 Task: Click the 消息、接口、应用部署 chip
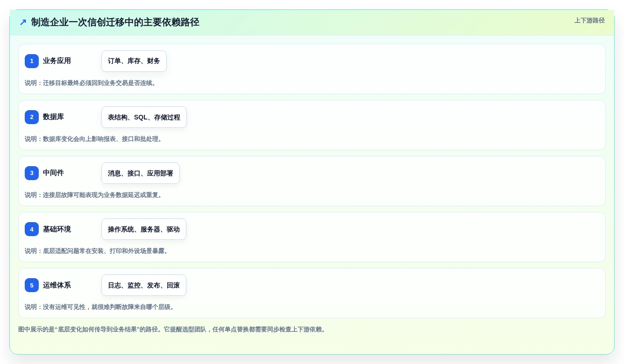pos(141,173)
